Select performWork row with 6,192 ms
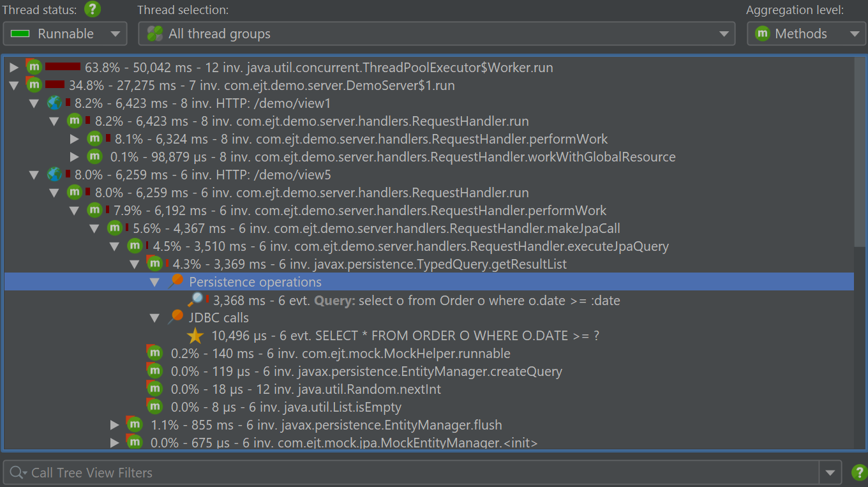 (360, 210)
